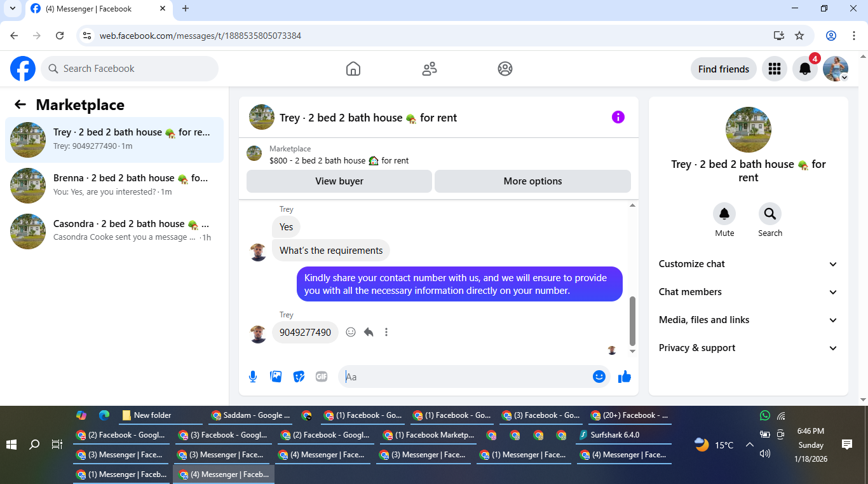Open the notifications bell
The image size is (868, 484).
point(805,69)
